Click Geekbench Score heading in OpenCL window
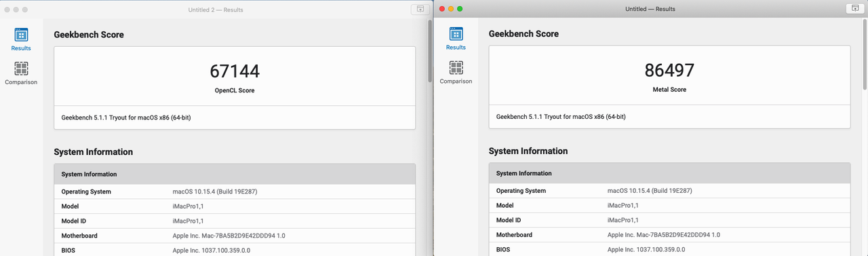Image resolution: width=868 pixels, height=256 pixels. (x=89, y=35)
